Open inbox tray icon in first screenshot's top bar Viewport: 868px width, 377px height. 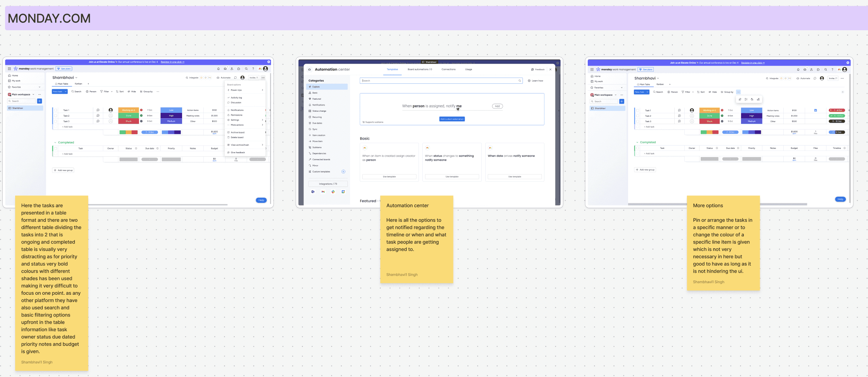[x=225, y=69]
